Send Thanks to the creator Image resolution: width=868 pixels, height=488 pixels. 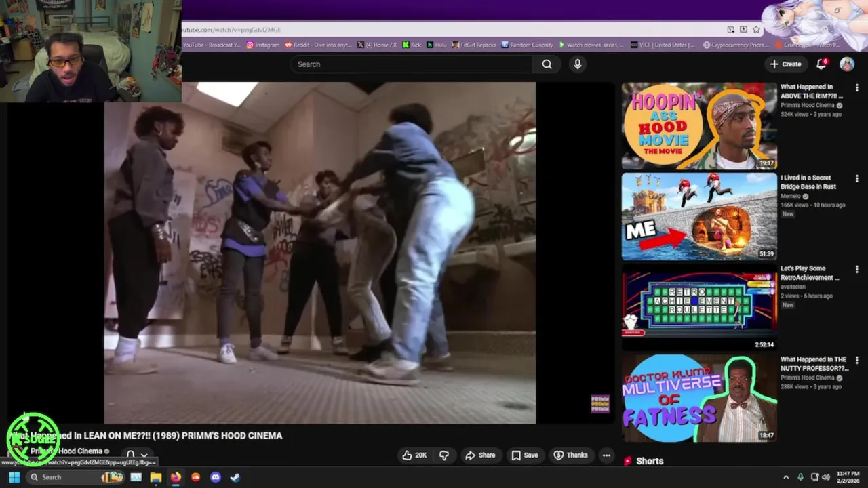pos(570,455)
